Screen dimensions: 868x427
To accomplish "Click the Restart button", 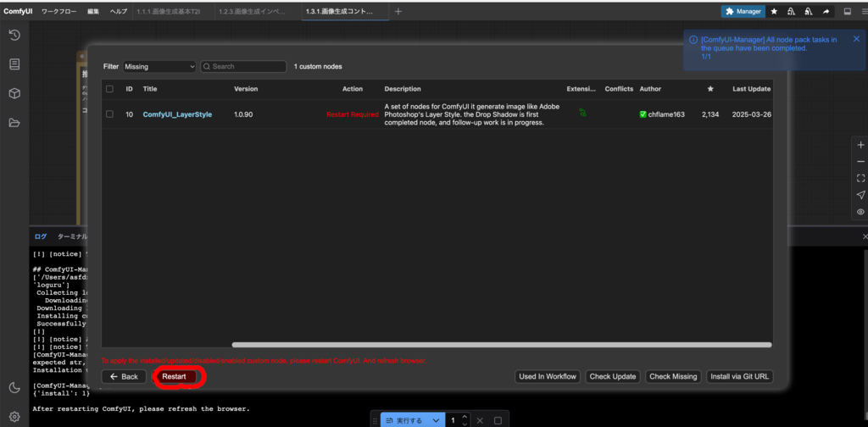I will pyautogui.click(x=174, y=376).
